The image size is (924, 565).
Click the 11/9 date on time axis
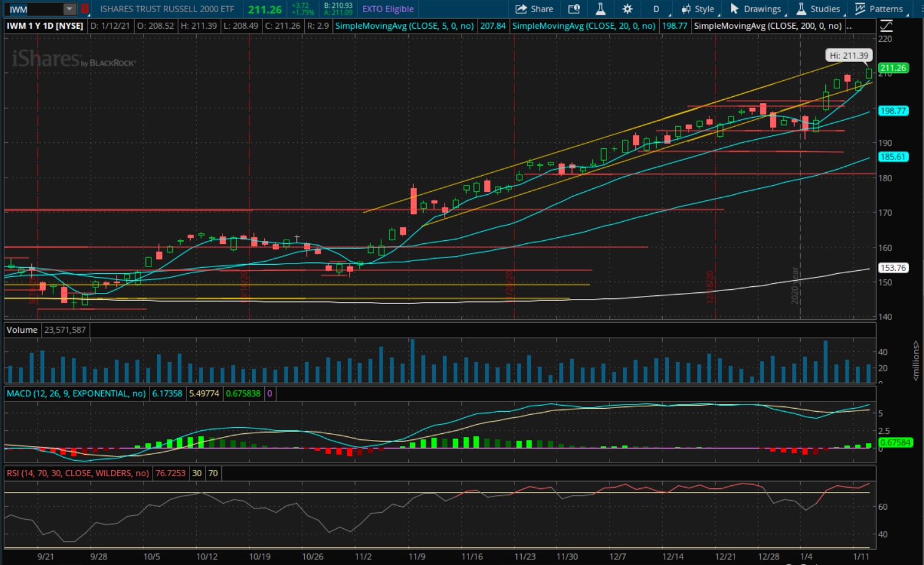(x=417, y=556)
